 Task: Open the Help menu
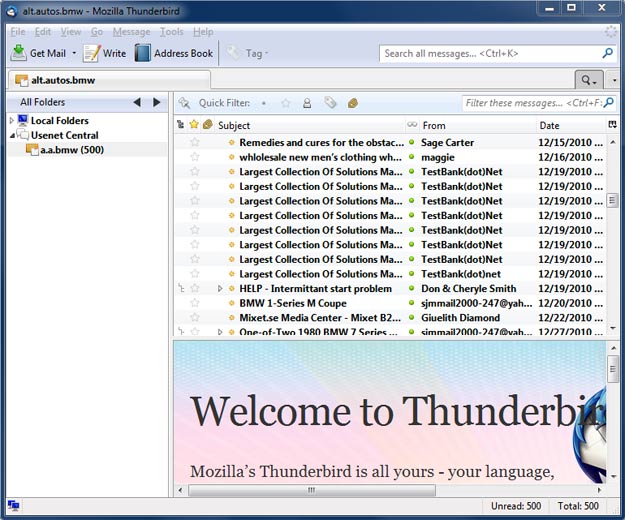click(x=203, y=31)
